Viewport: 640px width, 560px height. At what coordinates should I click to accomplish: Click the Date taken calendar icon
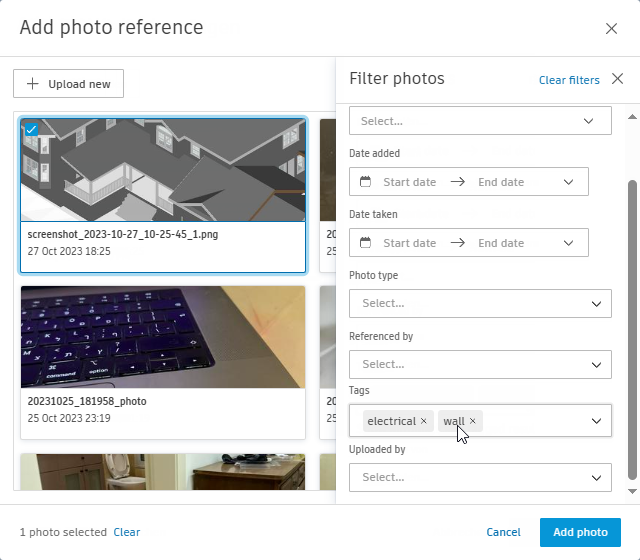[x=365, y=243]
